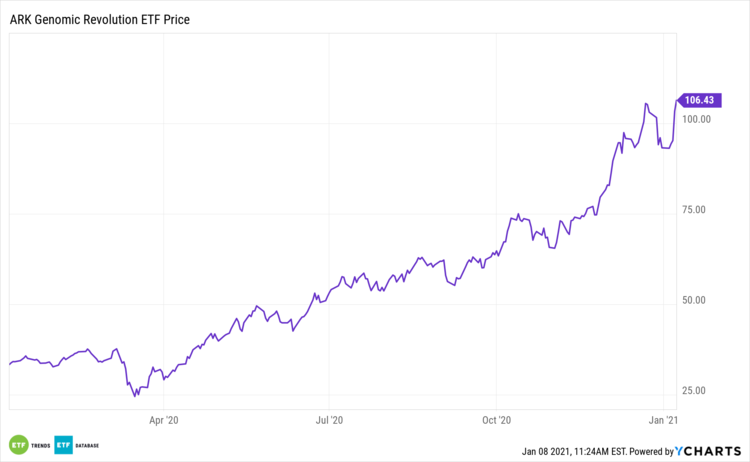The image size is (750, 462).
Task: Click the March 2020 low point on the line
Action: [137, 395]
